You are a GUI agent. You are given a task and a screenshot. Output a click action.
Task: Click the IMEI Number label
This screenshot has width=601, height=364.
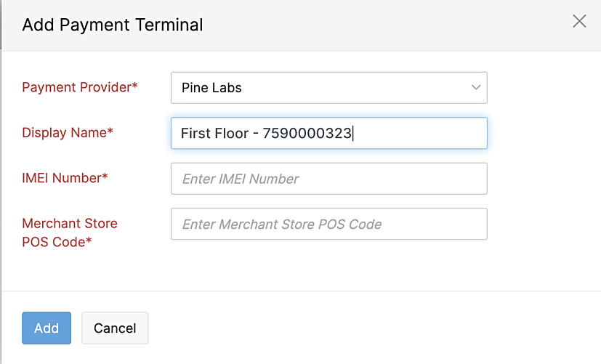pos(65,178)
